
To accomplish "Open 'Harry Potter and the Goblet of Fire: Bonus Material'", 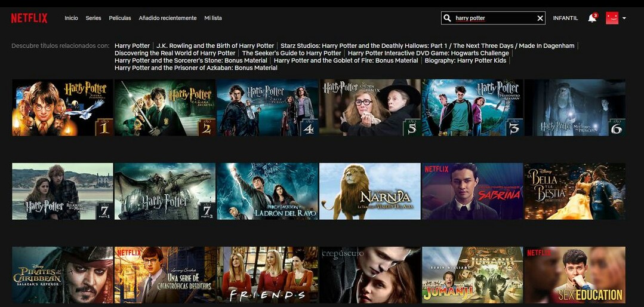I will tap(346, 60).
